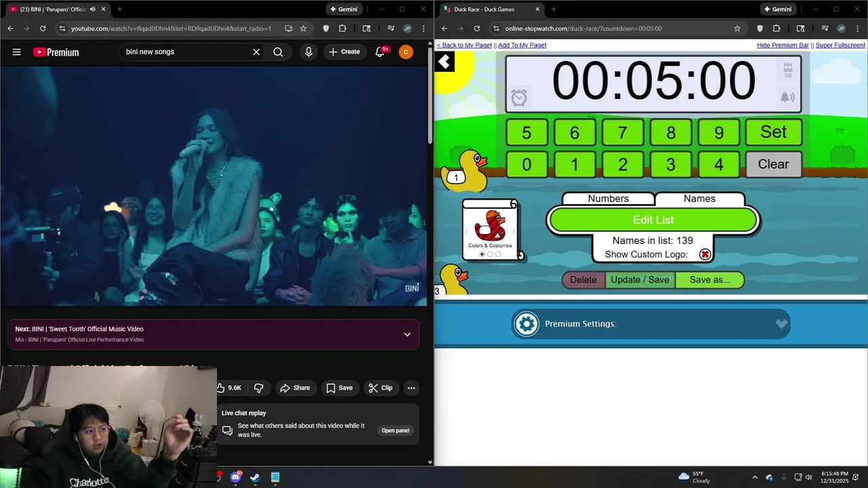
Task: Click the gray Clear button
Action: (x=773, y=164)
